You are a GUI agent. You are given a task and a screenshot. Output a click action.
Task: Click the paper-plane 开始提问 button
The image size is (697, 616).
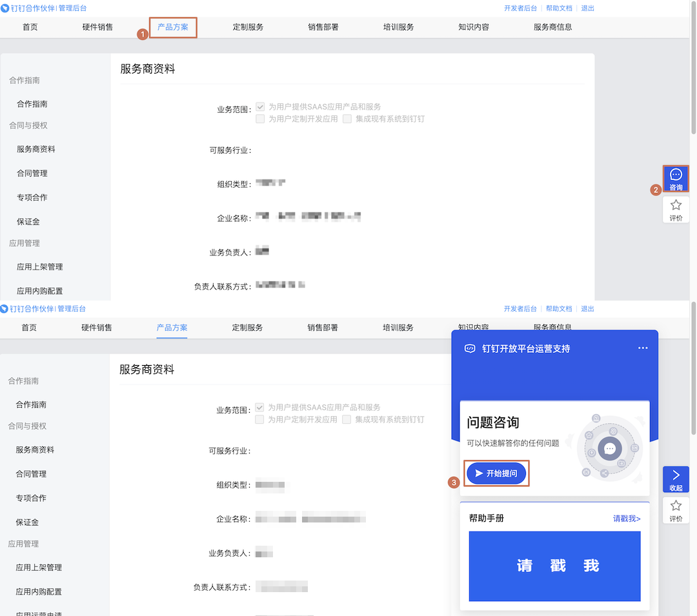point(496,473)
